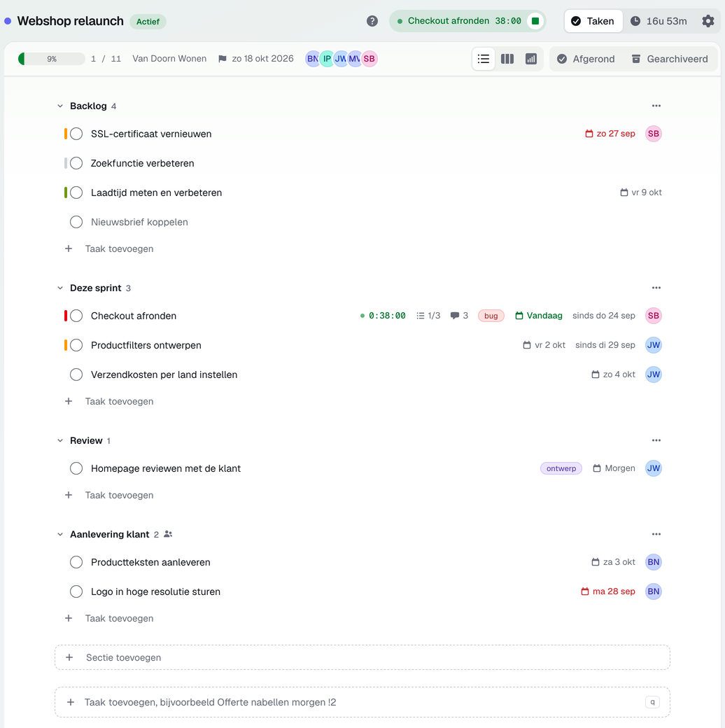Open Review section three-dots menu
The width and height of the screenshot is (725, 728).
click(656, 440)
